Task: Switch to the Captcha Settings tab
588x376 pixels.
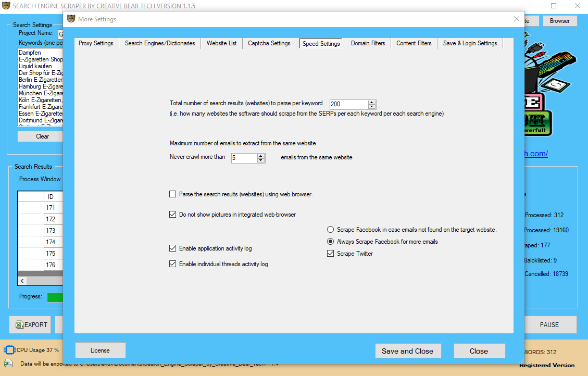Action: coord(269,44)
